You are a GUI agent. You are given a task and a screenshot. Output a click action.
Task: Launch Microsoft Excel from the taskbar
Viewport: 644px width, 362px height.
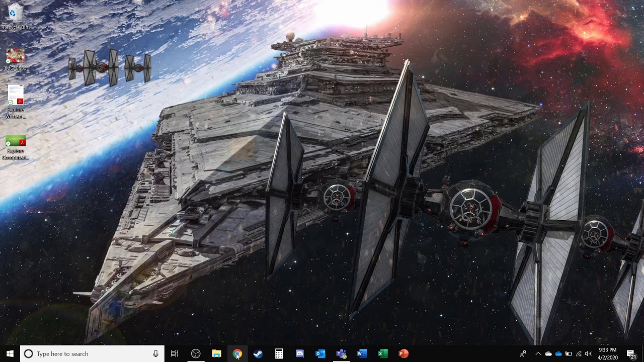tap(383, 354)
